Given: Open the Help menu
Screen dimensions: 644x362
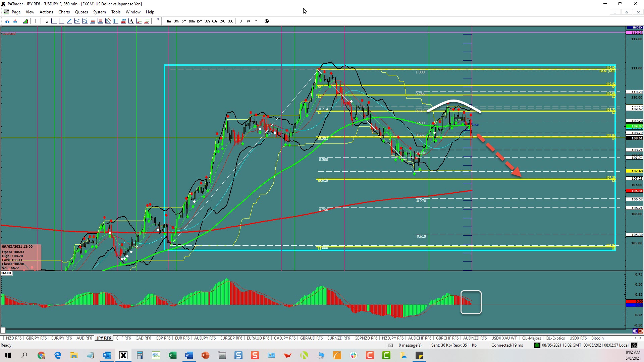Looking at the screenshot, I should [x=150, y=12].
